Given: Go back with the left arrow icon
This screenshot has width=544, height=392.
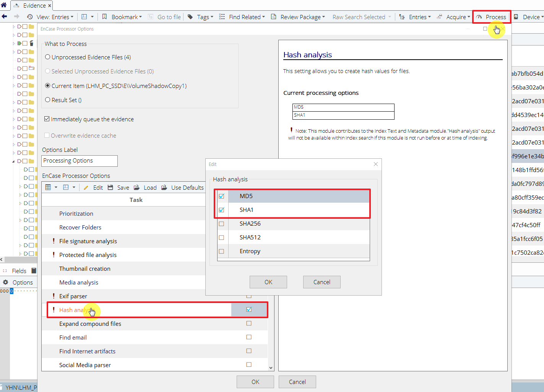Looking at the screenshot, I should (x=5, y=16).
